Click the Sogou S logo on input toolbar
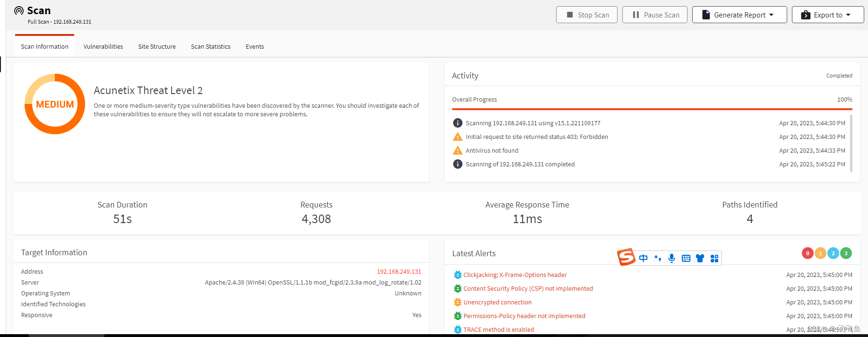868x337 pixels. (x=626, y=257)
